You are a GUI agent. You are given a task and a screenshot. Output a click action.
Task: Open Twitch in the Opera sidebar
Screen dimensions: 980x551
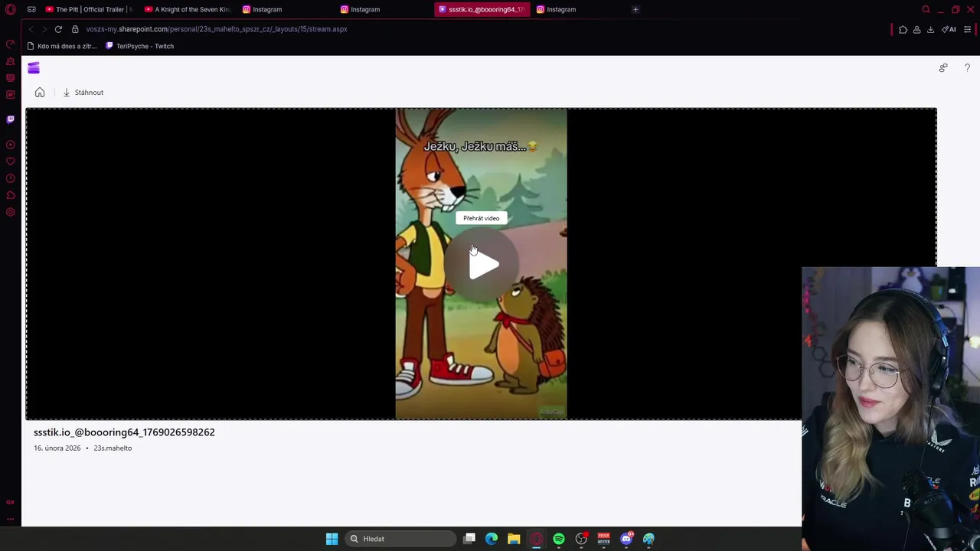pyautogui.click(x=11, y=119)
